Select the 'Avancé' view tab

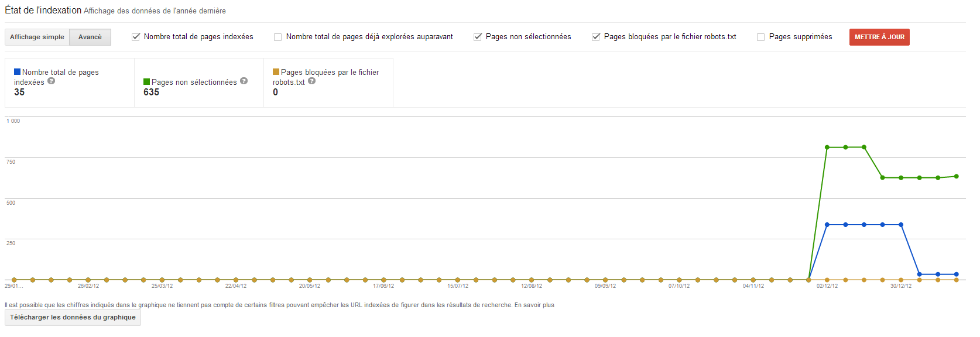pyautogui.click(x=90, y=37)
